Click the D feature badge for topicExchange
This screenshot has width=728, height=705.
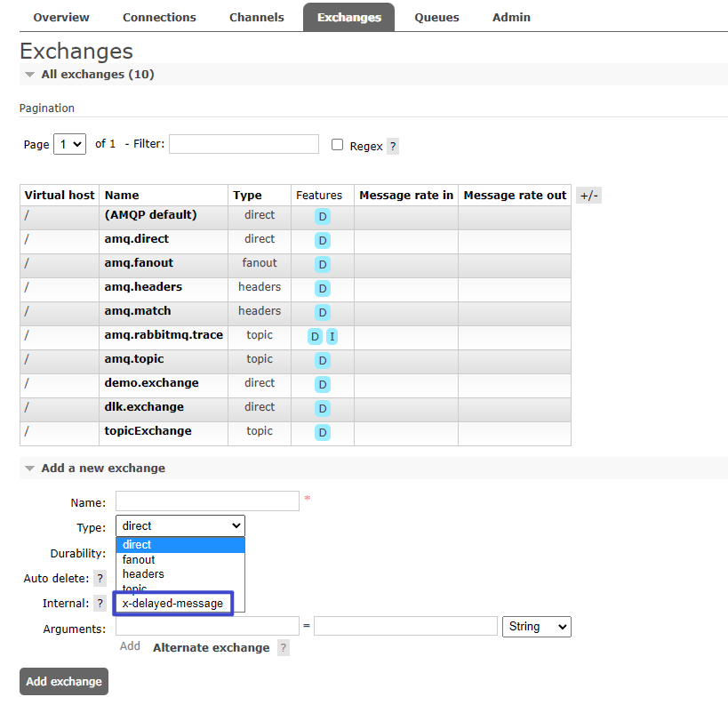[322, 432]
